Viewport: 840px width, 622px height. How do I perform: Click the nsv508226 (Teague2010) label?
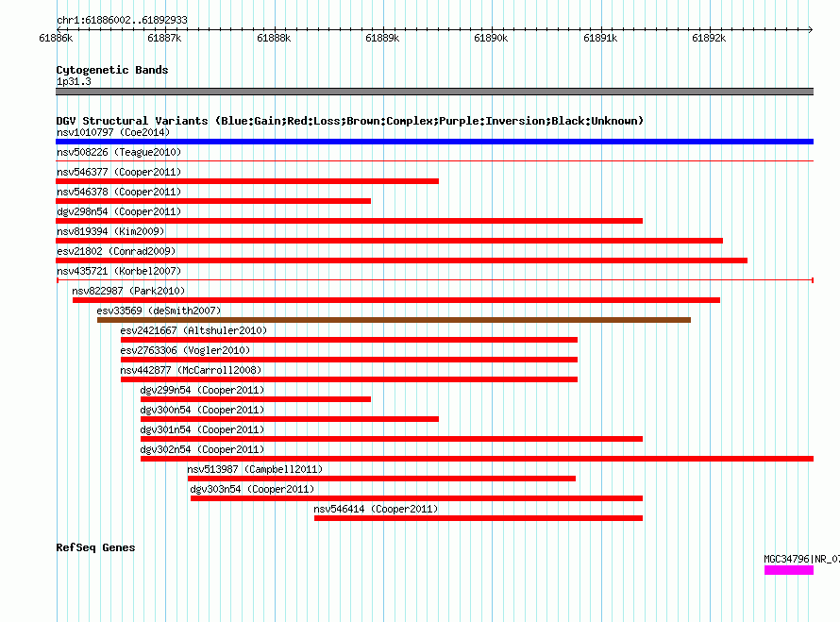tap(119, 152)
